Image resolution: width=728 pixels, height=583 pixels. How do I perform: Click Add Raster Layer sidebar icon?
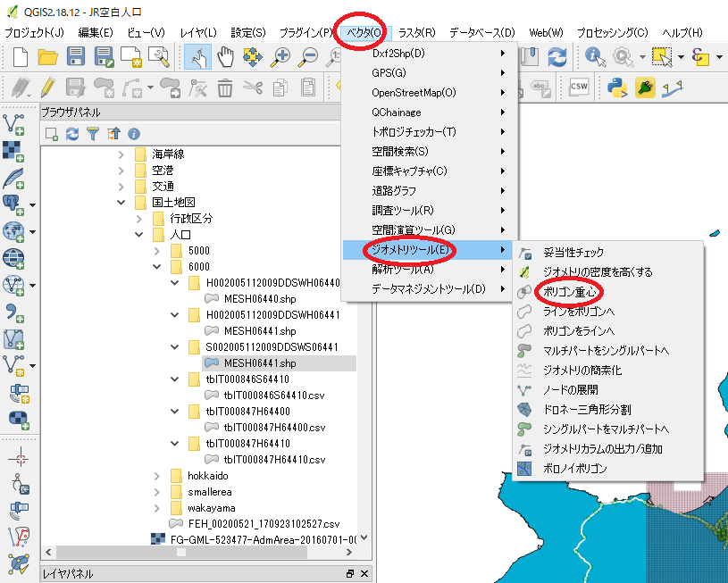tap(13, 151)
